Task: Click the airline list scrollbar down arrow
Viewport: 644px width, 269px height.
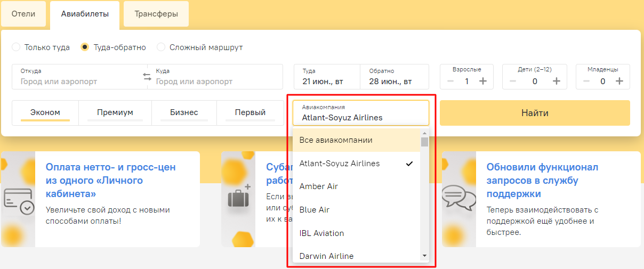Action: (424, 256)
